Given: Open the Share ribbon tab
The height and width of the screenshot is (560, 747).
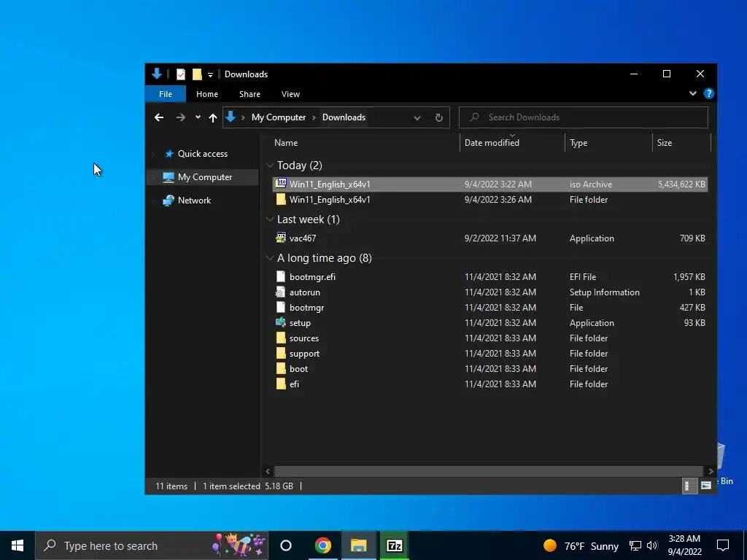Looking at the screenshot, I should (249, 94).
